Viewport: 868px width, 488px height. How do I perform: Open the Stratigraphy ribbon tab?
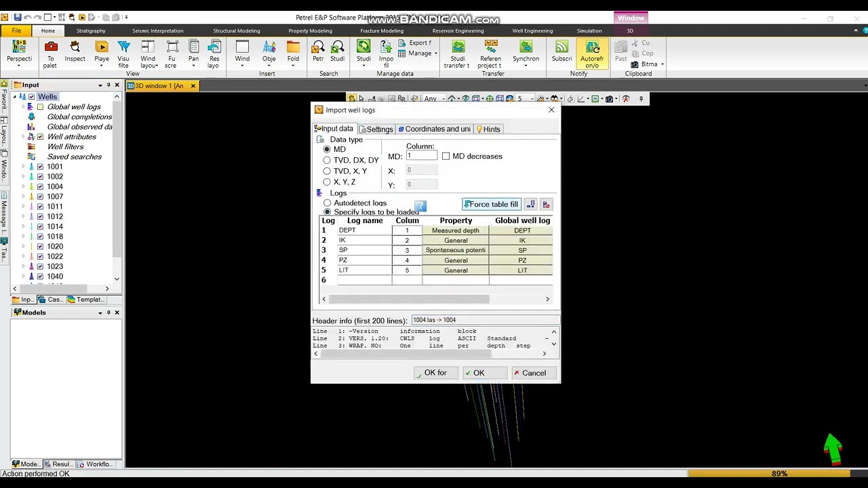(91, 30)
